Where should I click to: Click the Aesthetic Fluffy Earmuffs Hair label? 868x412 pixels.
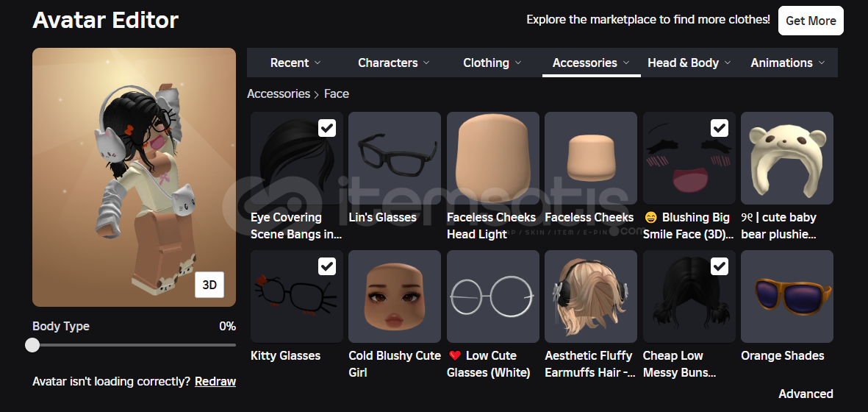point(590,364)
